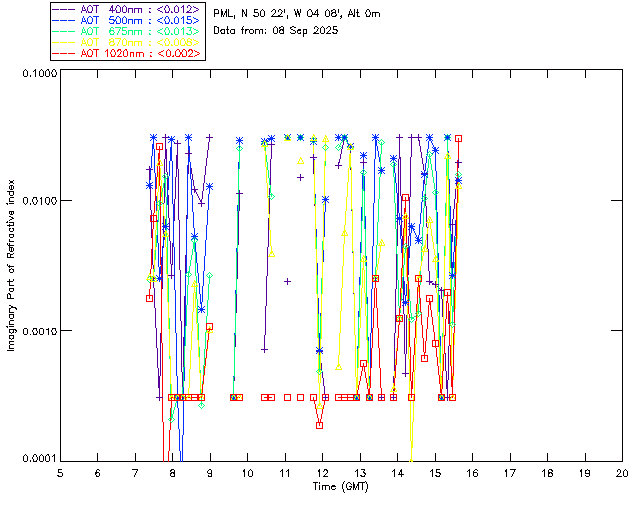The height and width of the screenshot is (512, 640).
Task: Click the 'Time (GMT)' axis title
Action: click(341, 486)
